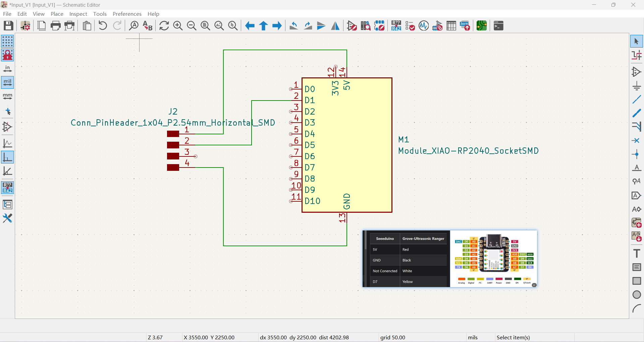Enable 45-degree wire drawing mode
The height and width of the screenshot is (342, 644).
pos(7,171)
